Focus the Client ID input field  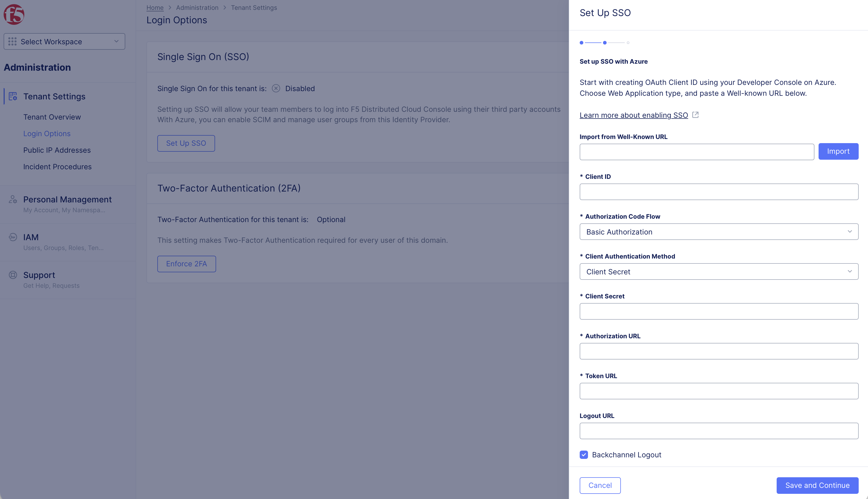tap(719, 192)
